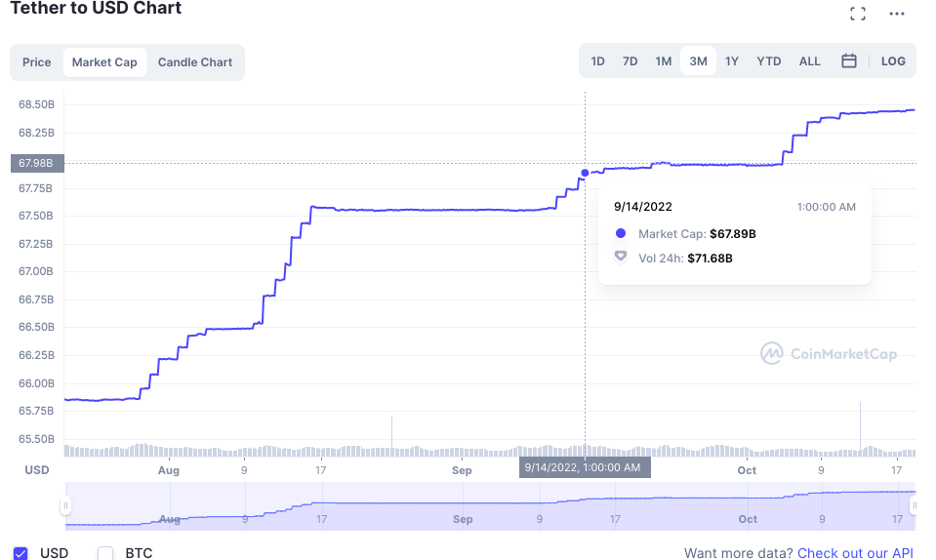Select the 3M time range
The width and height of the screenshot is (936, 560).
[698, 60]
